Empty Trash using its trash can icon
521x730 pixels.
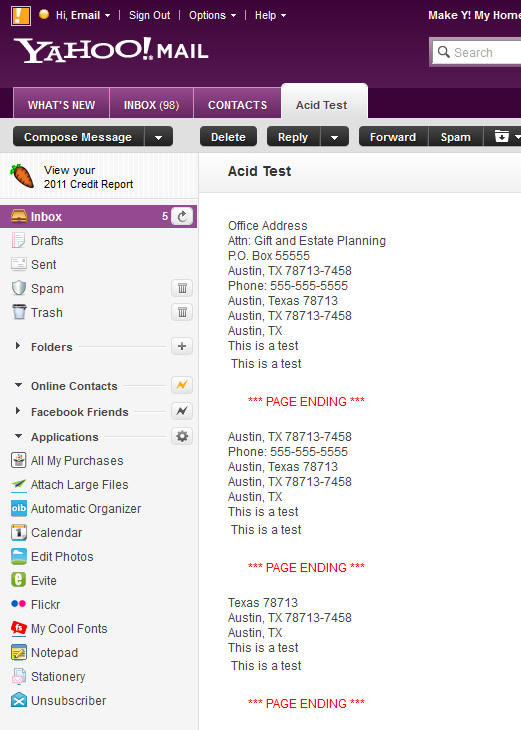coord(182,312)
